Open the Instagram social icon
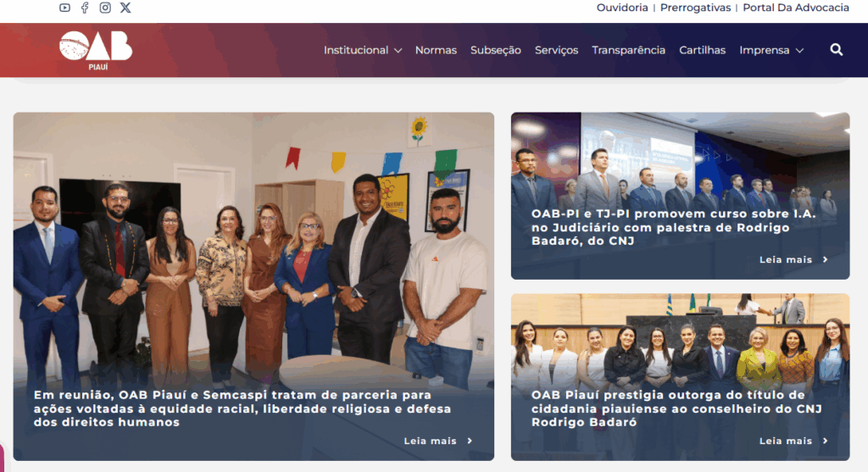Viewport: 868px width, 472px height. (105, 8)
